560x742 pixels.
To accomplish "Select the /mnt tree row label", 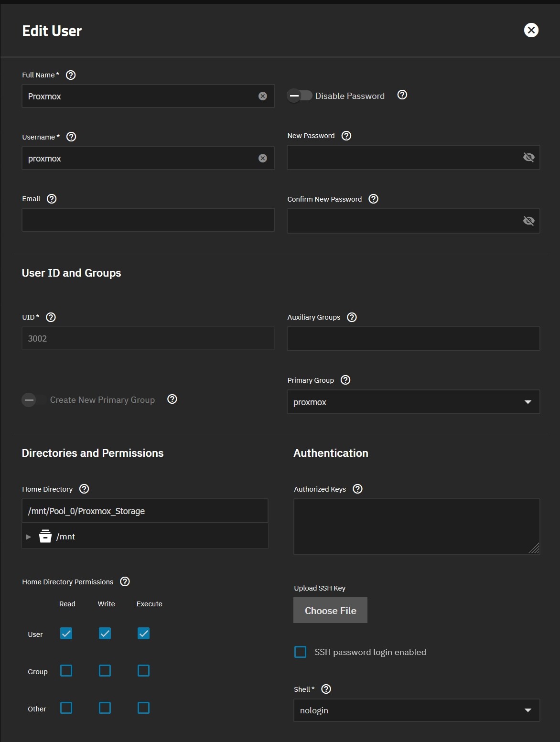I will [x=65, y=537].
